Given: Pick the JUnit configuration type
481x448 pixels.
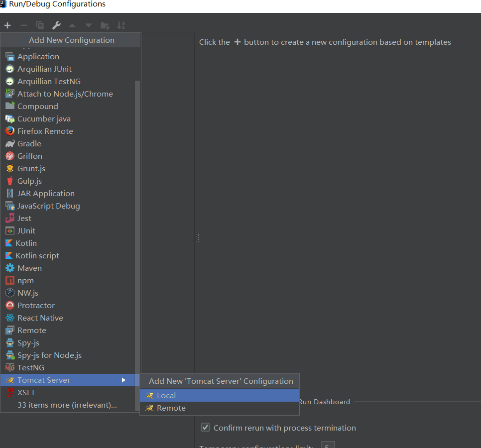Looking at the screenshot, I should click(x=68, y=230).
